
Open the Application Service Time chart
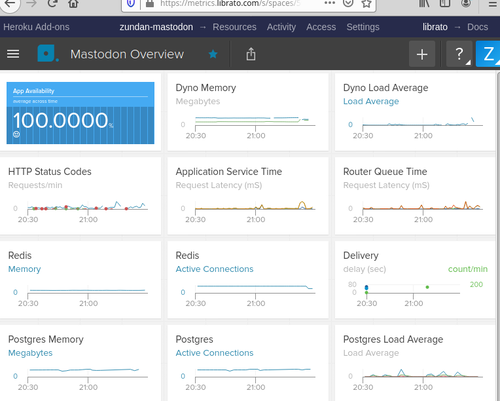(248, 196)
